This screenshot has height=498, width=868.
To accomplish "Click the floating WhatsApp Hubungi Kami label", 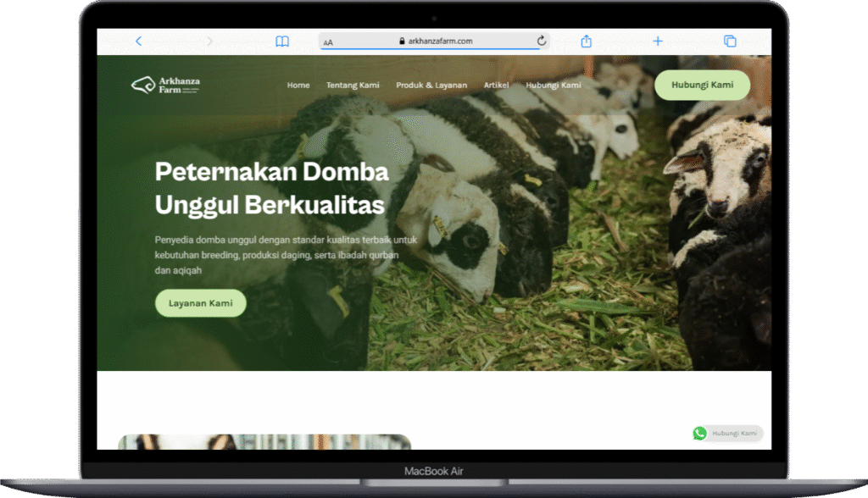I will coord(734,434).
